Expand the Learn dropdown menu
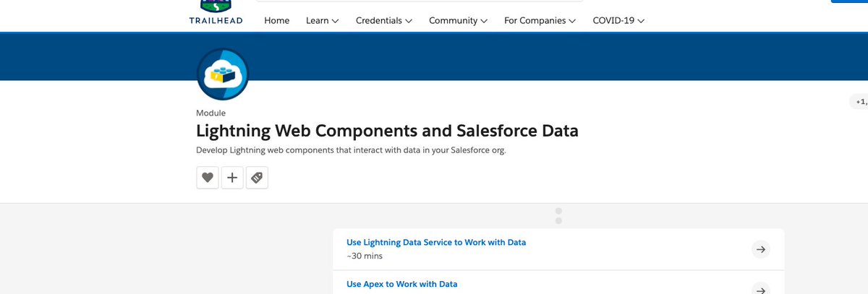 (x=323, y=20)
